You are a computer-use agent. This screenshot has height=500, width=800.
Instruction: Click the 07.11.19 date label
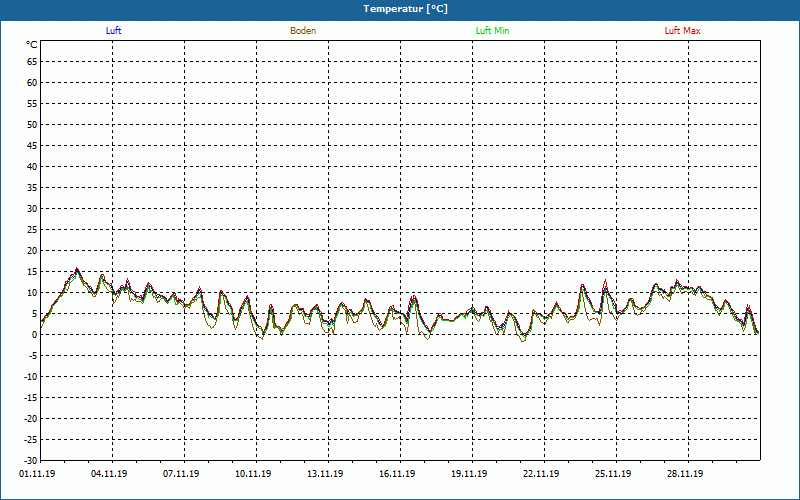181,474
